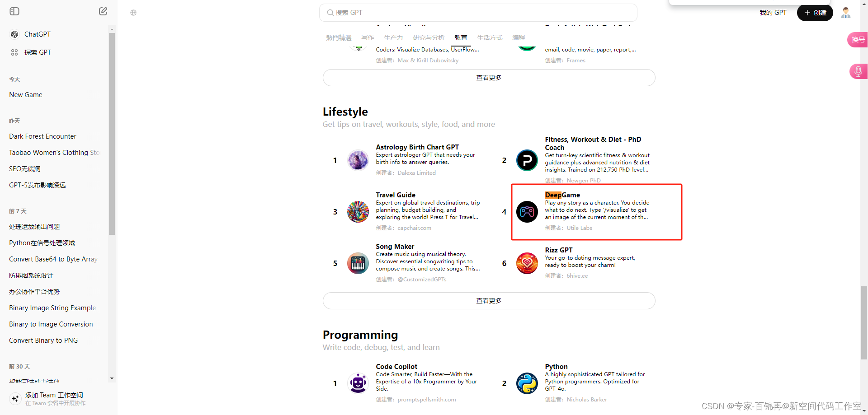Select the 熱門精選 tab
Viewport: 868px width, 415px height.
point(339,37)
